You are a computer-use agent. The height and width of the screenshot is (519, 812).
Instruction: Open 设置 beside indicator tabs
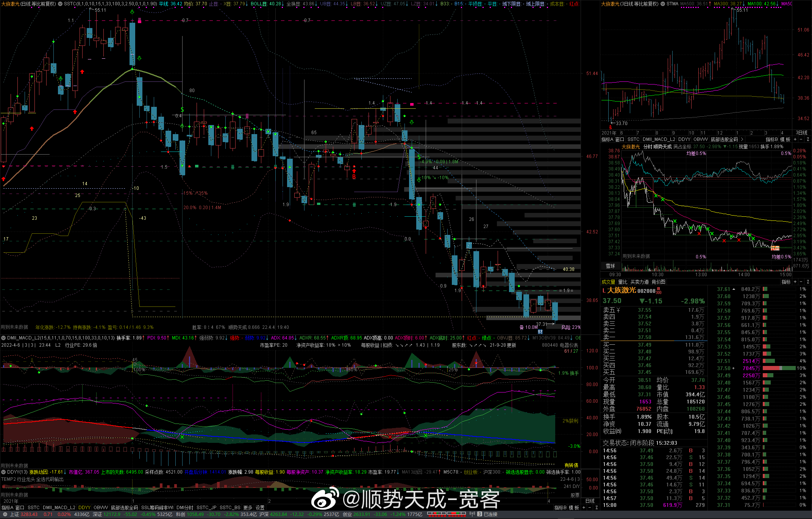coord(260,508)
